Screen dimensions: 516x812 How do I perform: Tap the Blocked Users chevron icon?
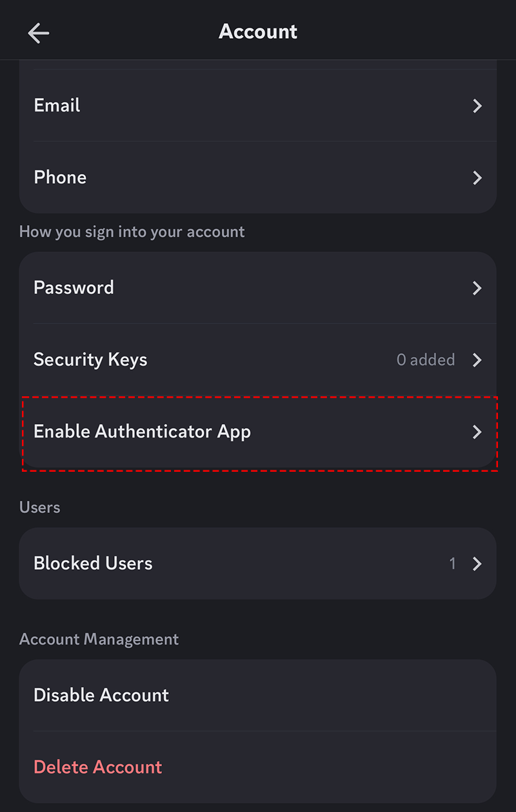point(477,563)
